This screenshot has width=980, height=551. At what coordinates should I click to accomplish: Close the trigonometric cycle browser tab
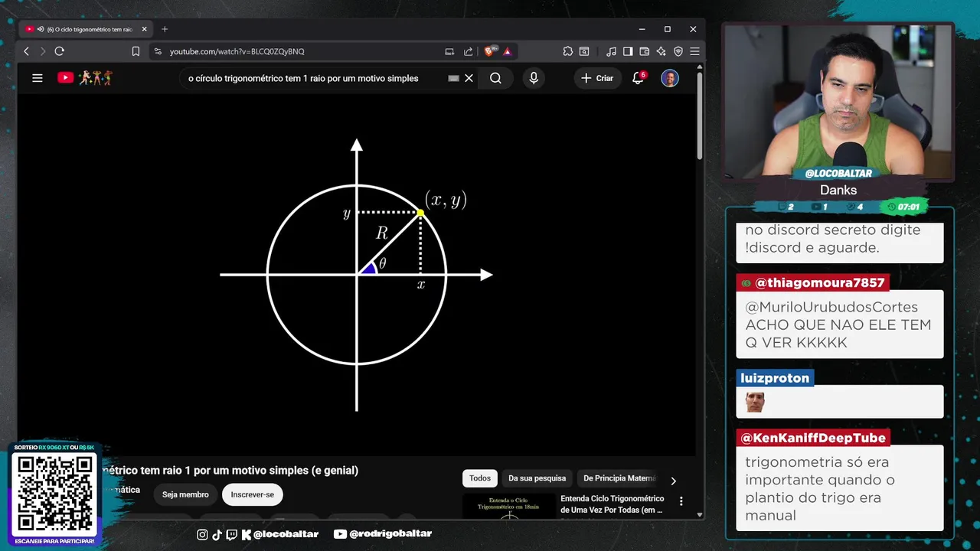pos(144,29)
